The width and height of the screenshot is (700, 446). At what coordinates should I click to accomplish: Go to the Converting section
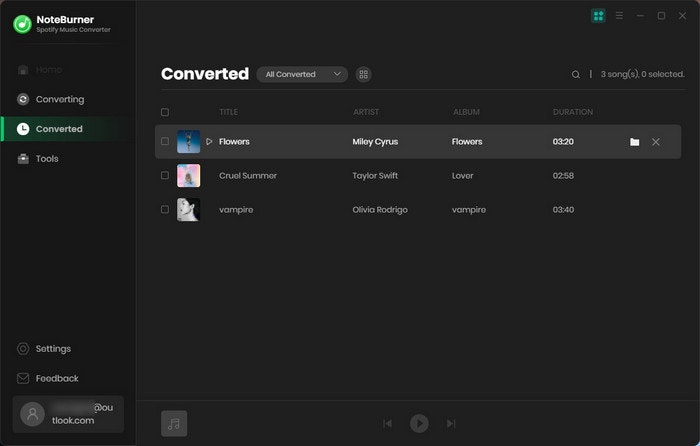(x=50, y=99)
